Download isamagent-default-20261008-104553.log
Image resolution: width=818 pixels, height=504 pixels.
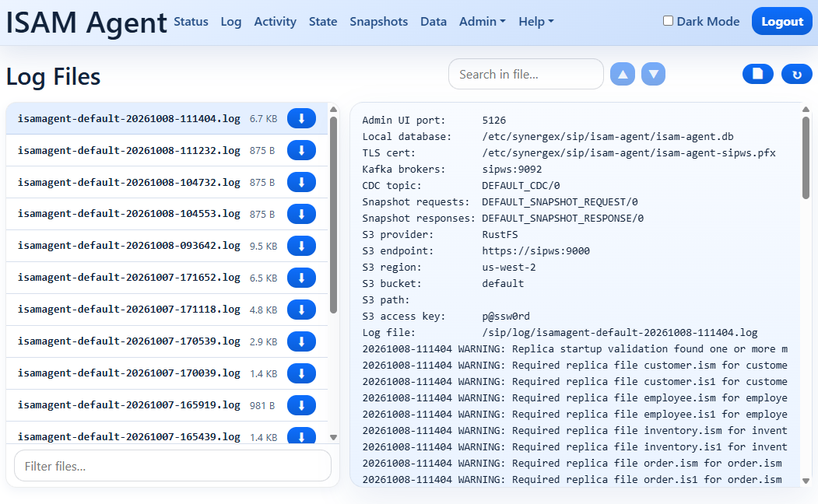[x=301, y=214]
